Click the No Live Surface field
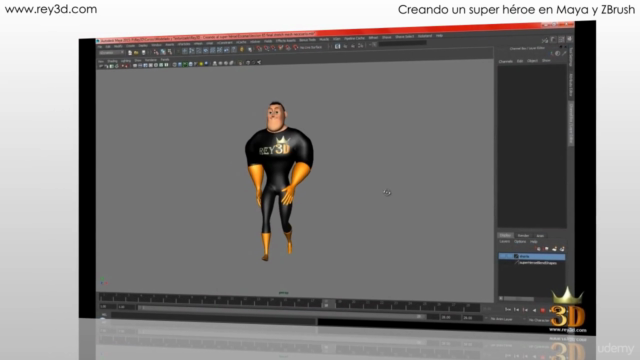640x360 pixels. (x=311, y=47)
